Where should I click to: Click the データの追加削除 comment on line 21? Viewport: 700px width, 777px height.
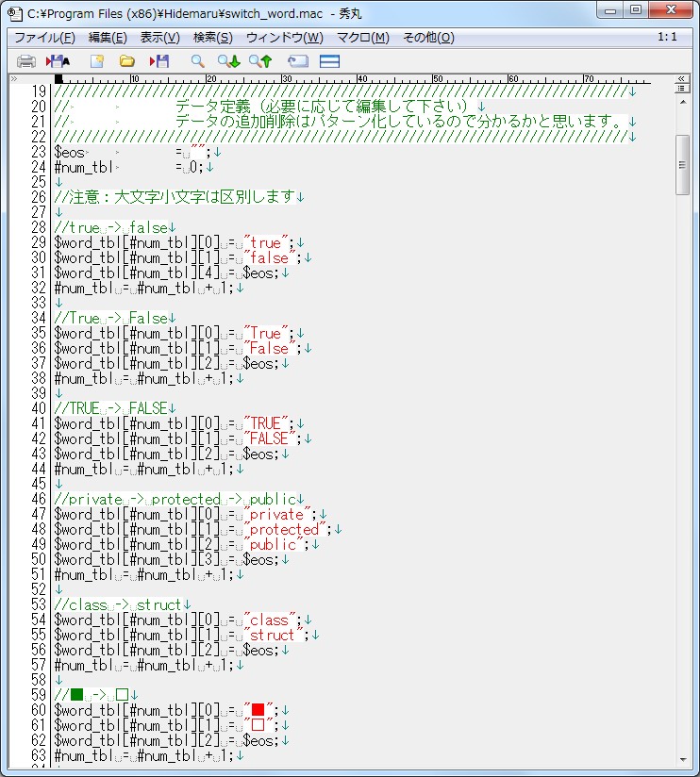click(400, 122)
